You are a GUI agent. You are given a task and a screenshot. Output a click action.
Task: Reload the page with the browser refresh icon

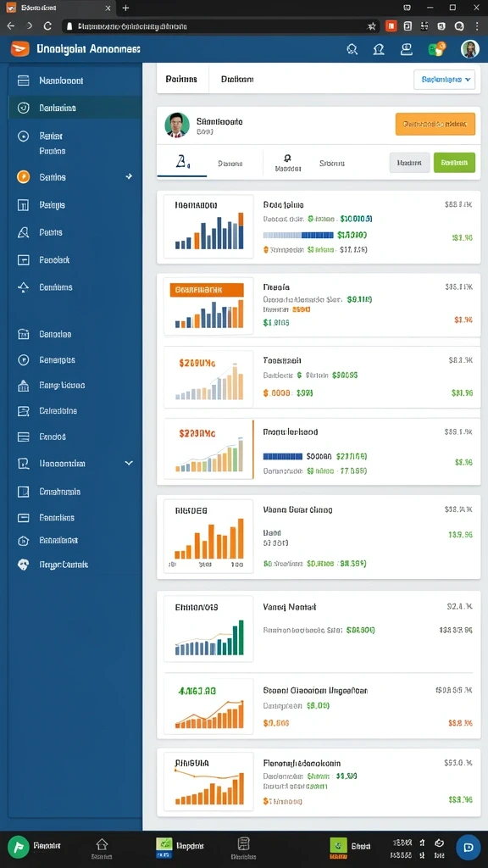[47, 26]
